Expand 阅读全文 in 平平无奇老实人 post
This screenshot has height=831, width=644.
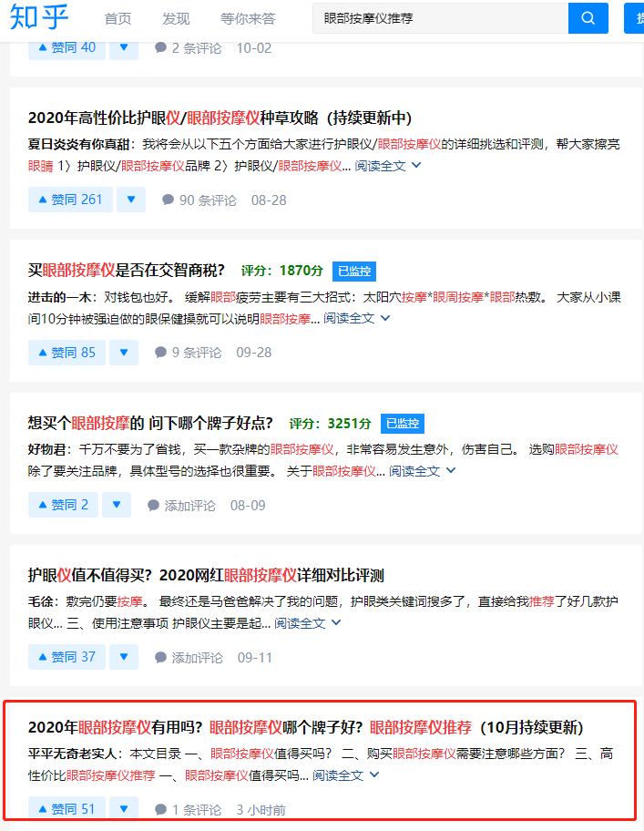pos(346,775)
